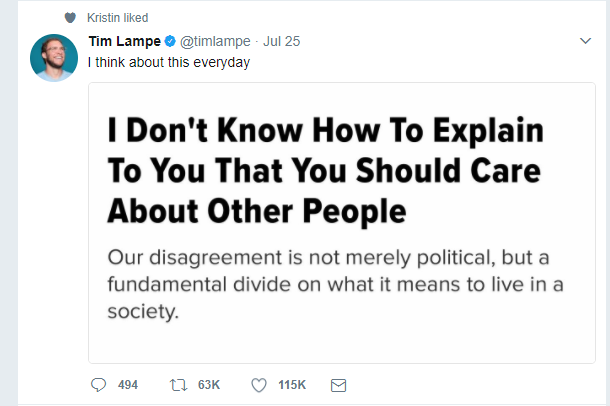Click the 63K retweet count

click(209, 385)
